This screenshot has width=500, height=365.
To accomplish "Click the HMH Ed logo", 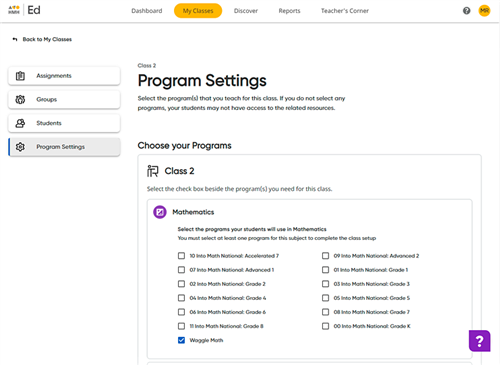I will point(24,10).
